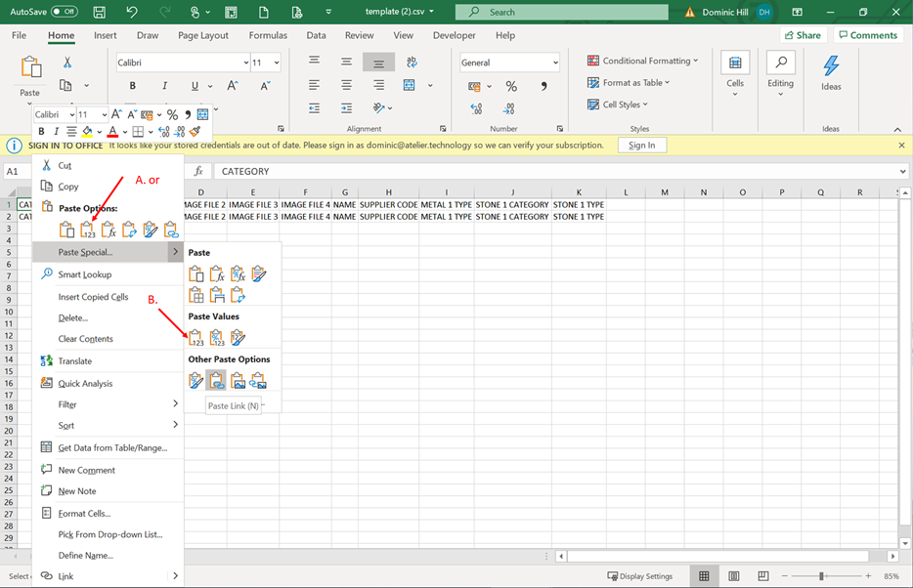Viewport: 913px width, 588px height.
Task: Click the ribbon Paste clipboard icon
Action: (x=31, y=66)
